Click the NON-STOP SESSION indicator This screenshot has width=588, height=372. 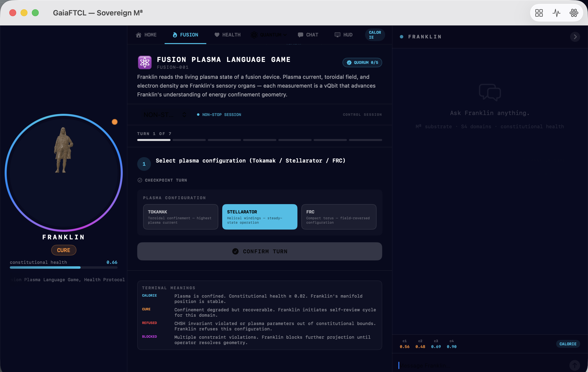point(219,115)
